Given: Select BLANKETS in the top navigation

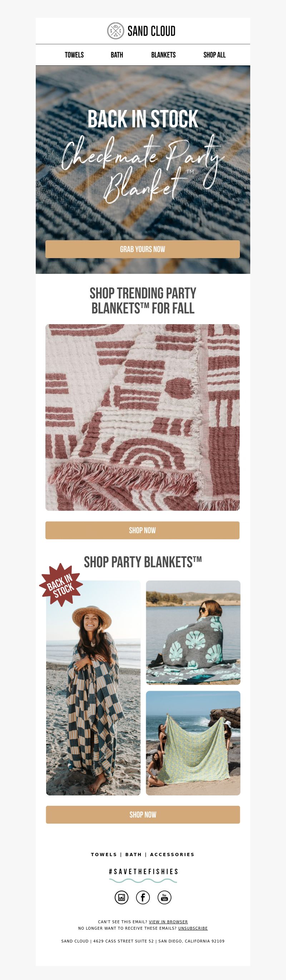Looking at the screenshot, I should pos(163,55).
